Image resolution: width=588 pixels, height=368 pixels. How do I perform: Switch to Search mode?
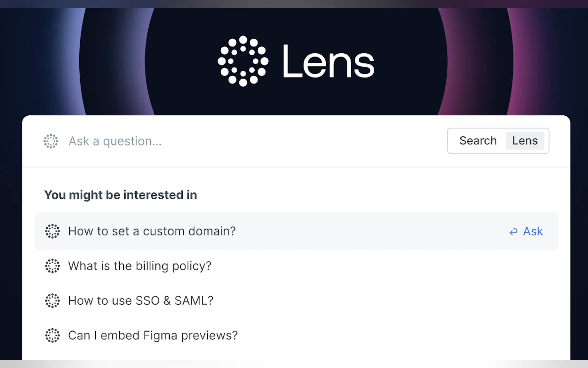(478, 141)
